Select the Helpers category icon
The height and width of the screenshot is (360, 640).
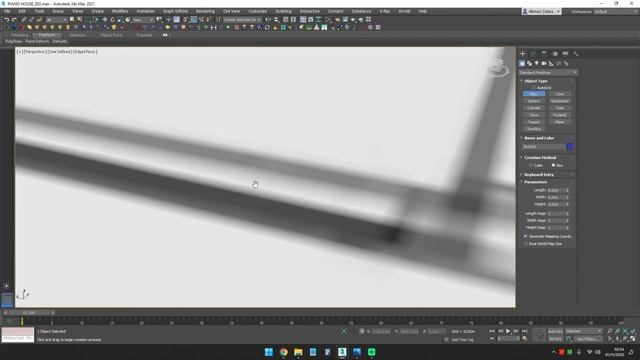551,64
